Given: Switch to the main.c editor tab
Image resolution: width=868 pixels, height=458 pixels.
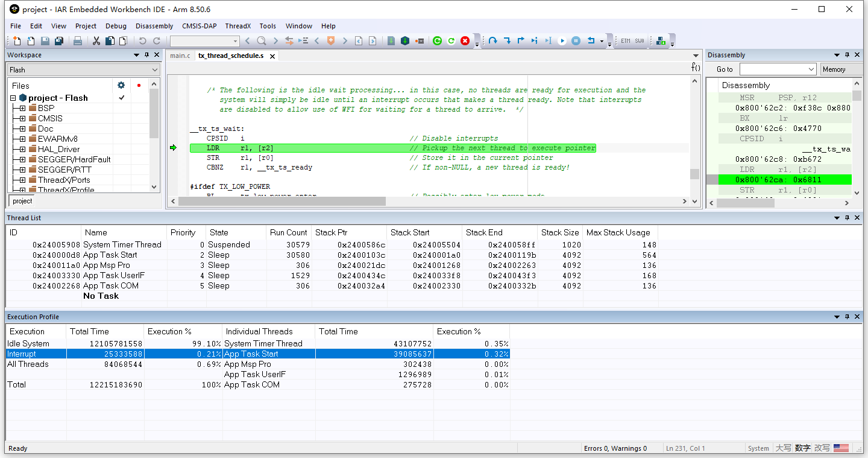Looking at the screenshot, I should pos(180,56).
